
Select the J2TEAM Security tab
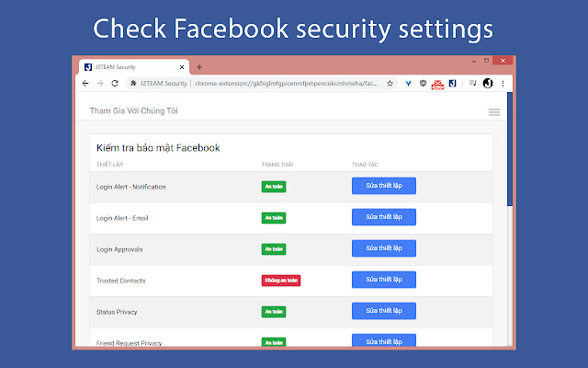pos(129,67)
